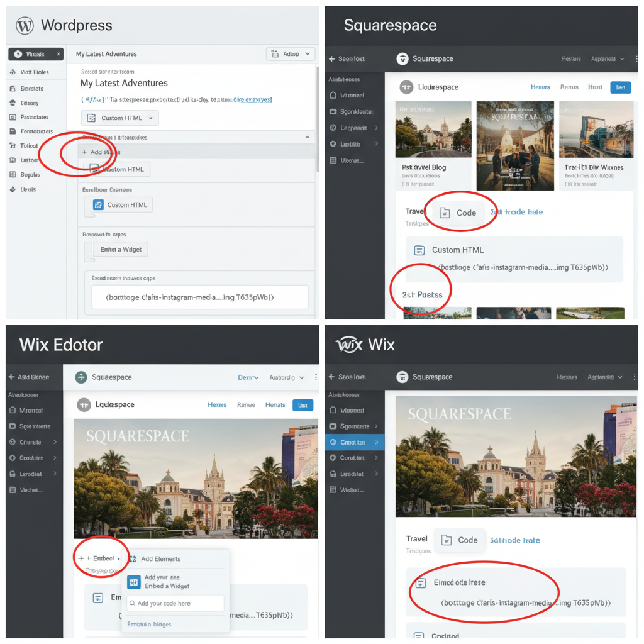This screenshot has height=644, width=644.
Task: Click the icon beside "Vict Fioles" in Wordpress sidebar
Action: (x=13, y=72)
